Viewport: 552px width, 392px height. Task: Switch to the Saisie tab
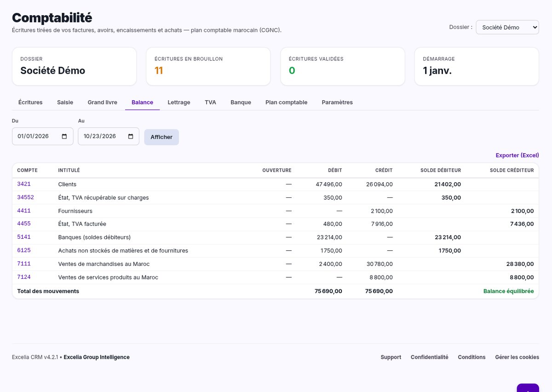click(x=65, y=102)
